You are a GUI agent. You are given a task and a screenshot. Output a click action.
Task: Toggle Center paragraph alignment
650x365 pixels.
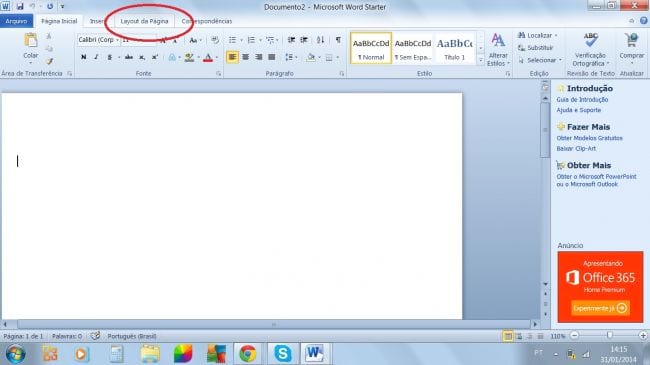[245, 57]
